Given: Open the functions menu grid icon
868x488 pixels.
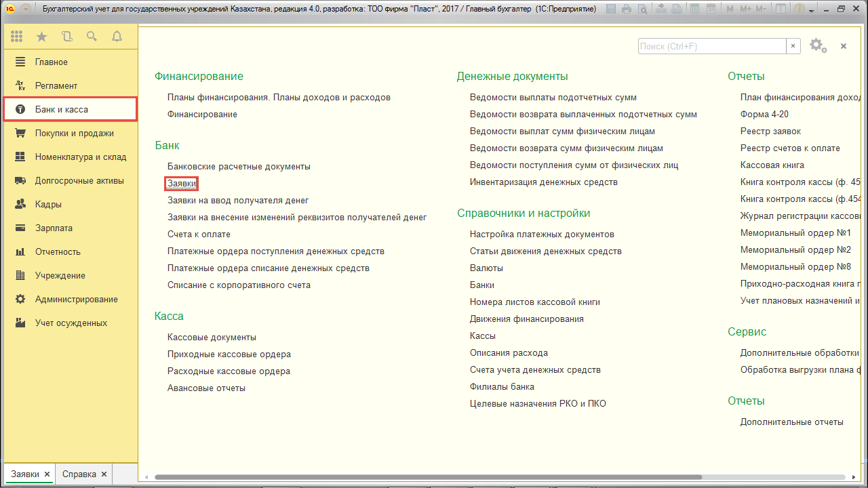Looking at the screenshot, I should point(16,37).
